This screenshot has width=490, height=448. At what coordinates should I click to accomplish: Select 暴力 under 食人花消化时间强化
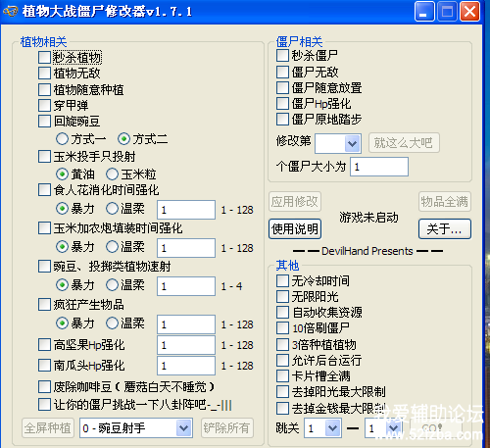click(62, 209)
